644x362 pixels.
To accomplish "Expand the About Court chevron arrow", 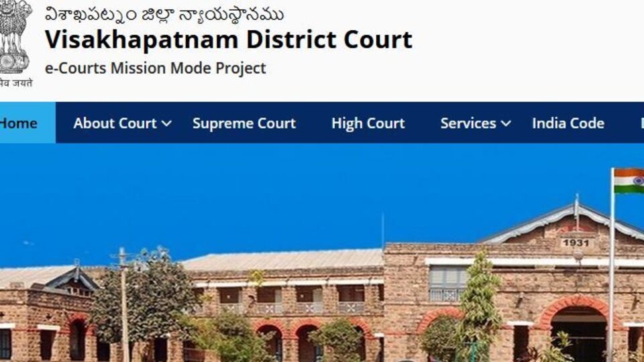I will pos(167,123).
